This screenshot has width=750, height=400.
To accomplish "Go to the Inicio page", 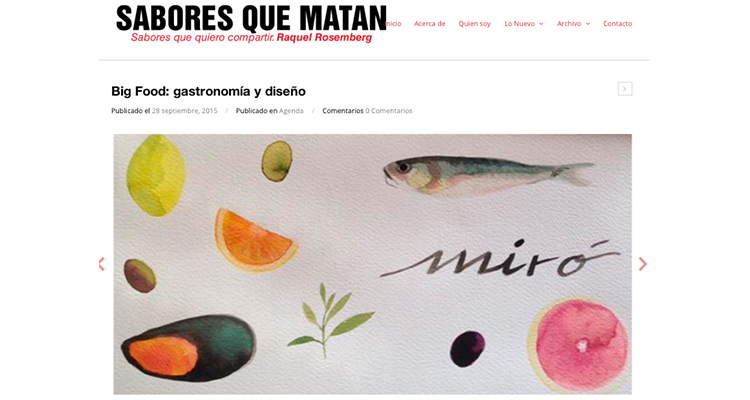I will (394, 23).
